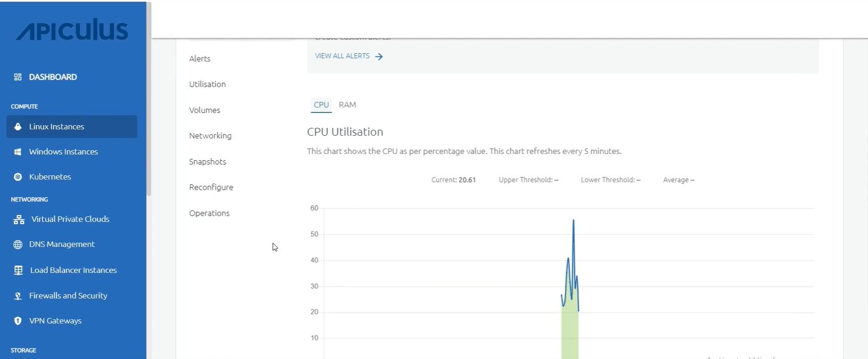Open the Kubernetes section
The height and width of the screenshot is (359, 868).
[x=50, y=177]
